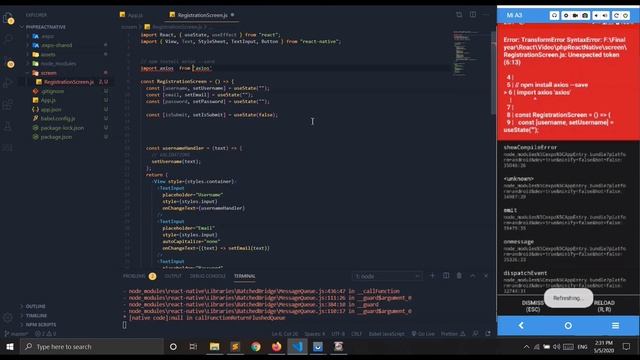Click the headphone icon in the Mi A3 toolbar

[554, 15]
